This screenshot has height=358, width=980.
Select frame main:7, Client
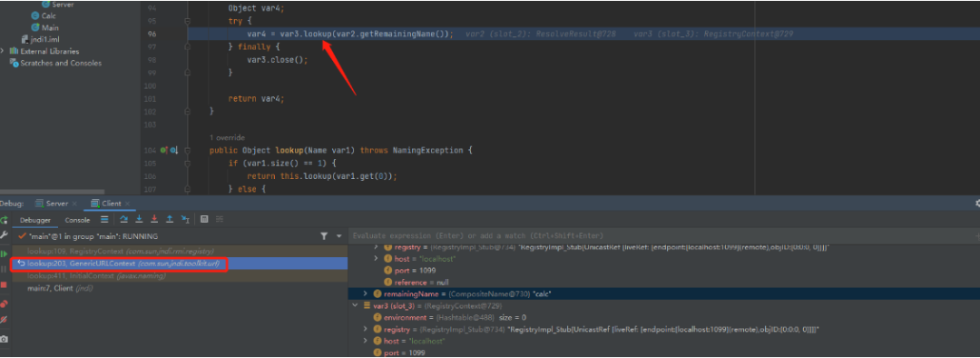[x=180, y=289]
